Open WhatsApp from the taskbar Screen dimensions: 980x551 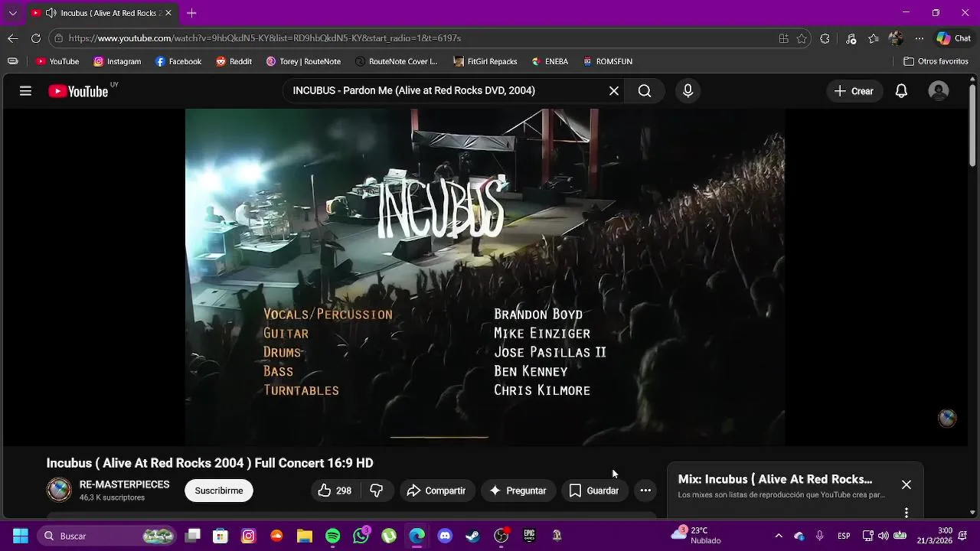pos(361,536)
